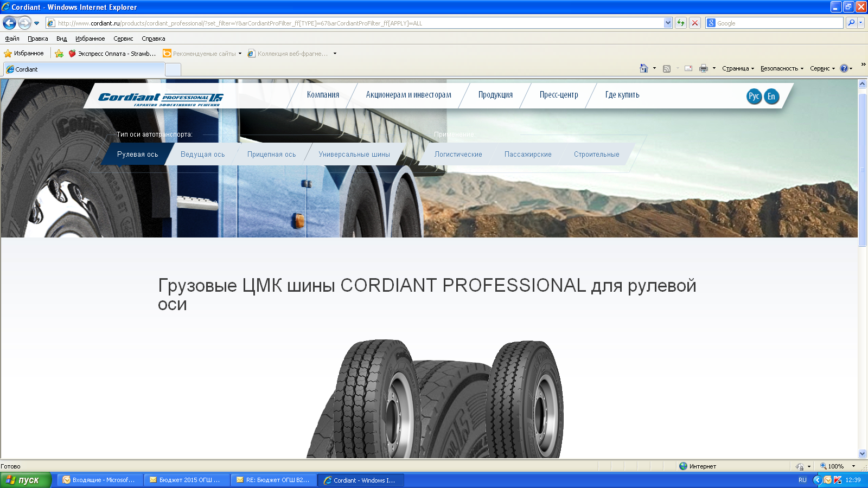868x488 pixels.
Task: Click the search magnifier icon
Action: pos(851,23)
